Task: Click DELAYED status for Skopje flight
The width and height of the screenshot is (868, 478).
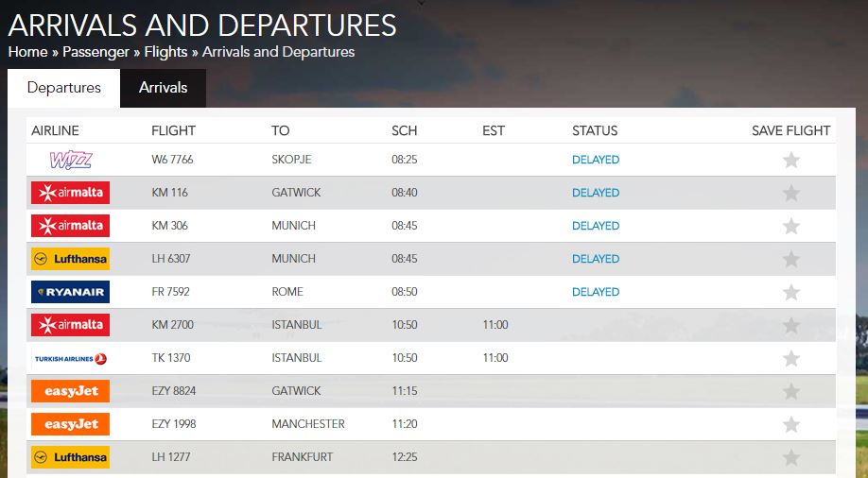Action: tap(596, 160)
